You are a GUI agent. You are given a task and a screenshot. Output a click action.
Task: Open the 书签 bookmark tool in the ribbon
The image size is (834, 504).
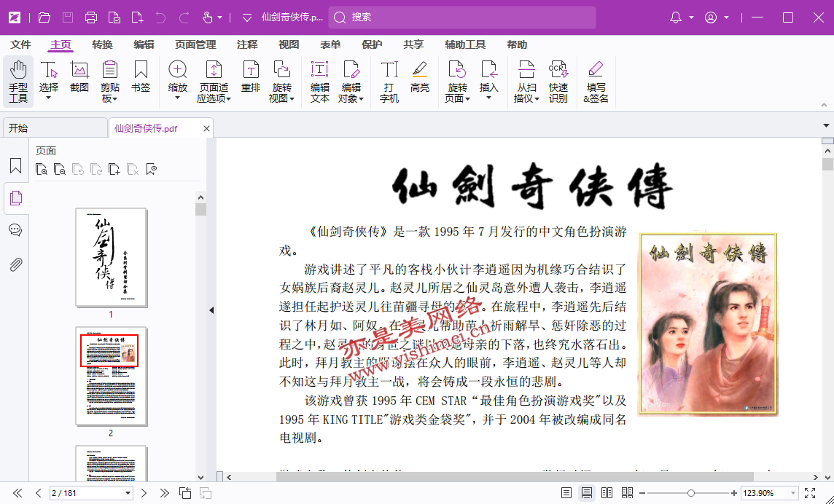(x=141, y=76)
